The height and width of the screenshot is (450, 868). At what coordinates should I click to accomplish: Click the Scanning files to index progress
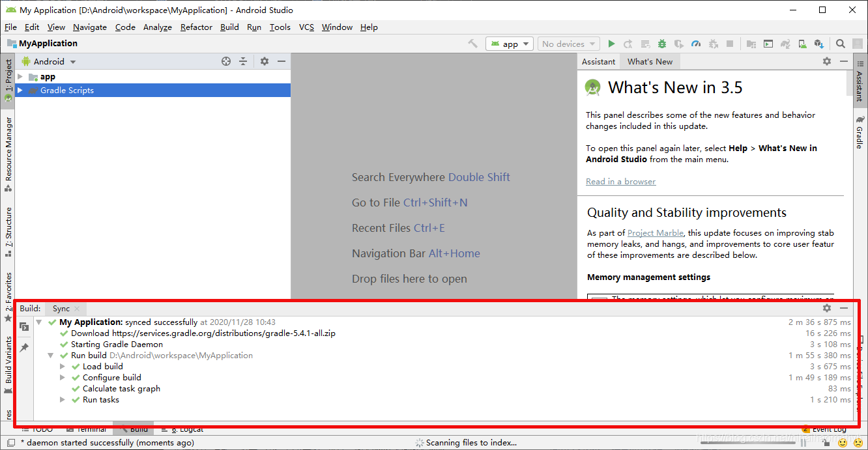click(x=466, y=443)
